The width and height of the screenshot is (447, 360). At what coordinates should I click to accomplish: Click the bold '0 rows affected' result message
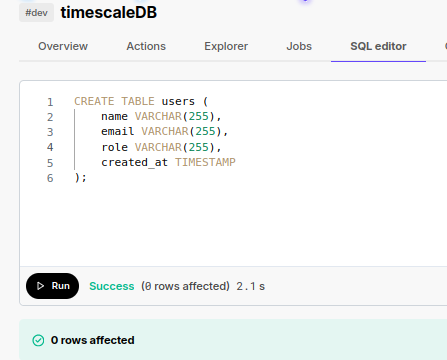click(x=93, y=340)
